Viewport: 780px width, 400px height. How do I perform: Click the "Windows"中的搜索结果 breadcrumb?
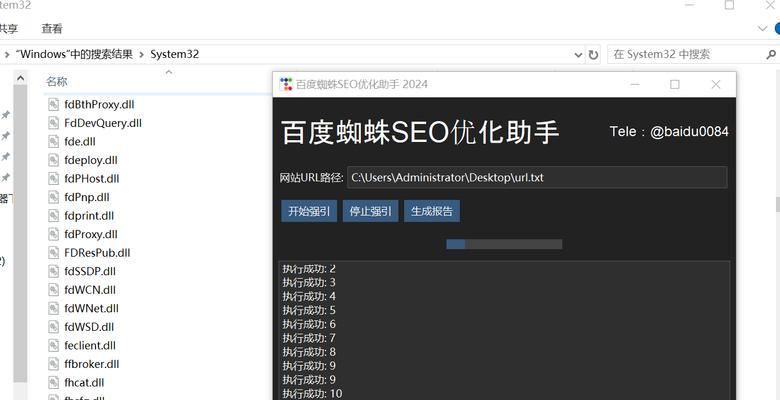tap(75, 54)
